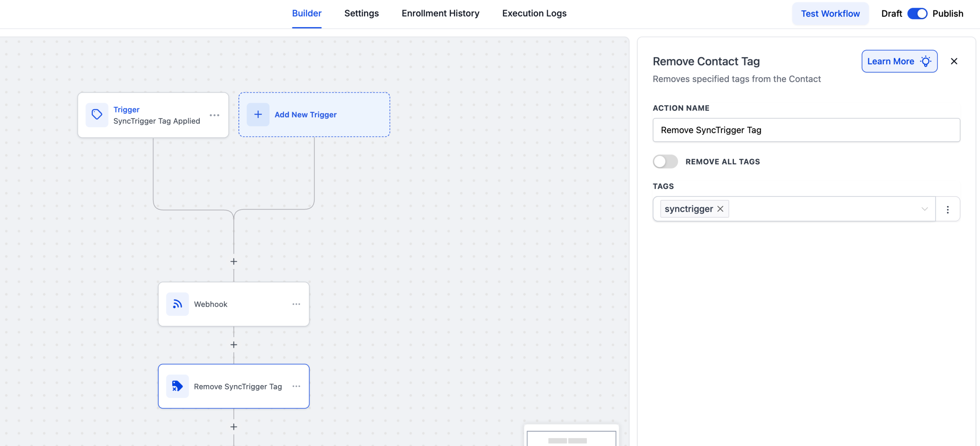Select the SyncTrigger Tag Applied trigger card
The image size is (980, 446).
tap(153, 115)
